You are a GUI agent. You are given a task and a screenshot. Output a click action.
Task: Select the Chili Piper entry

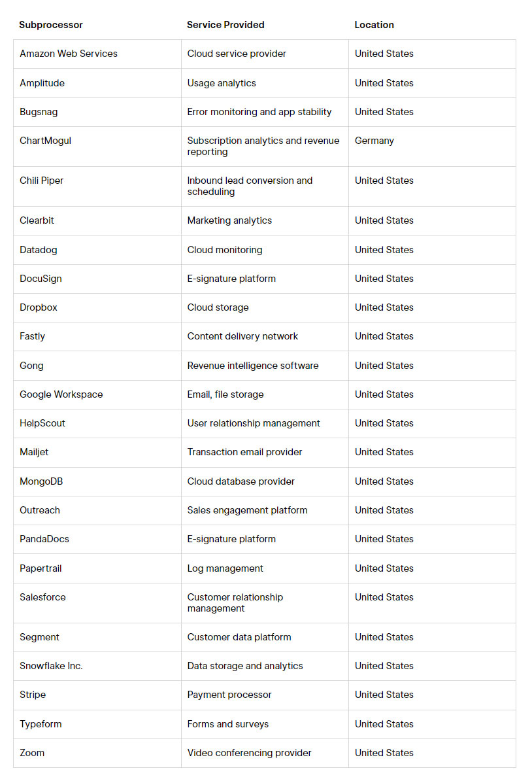[x=41, y=181]
